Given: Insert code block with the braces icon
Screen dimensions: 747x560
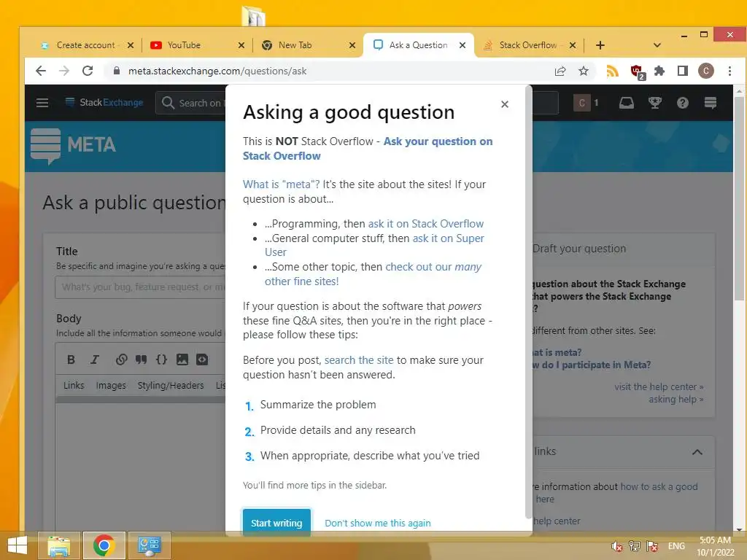Looking at the screenshot, I should 161,359.
